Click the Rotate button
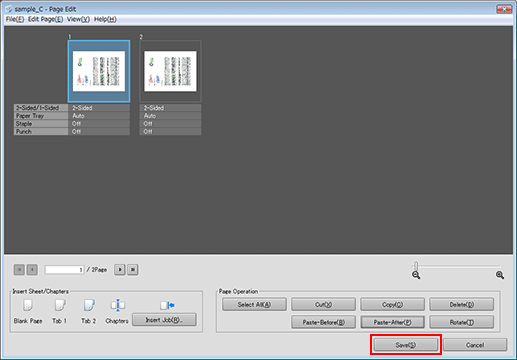This screenshot has height=360, width=517. [x=462, y=322]
